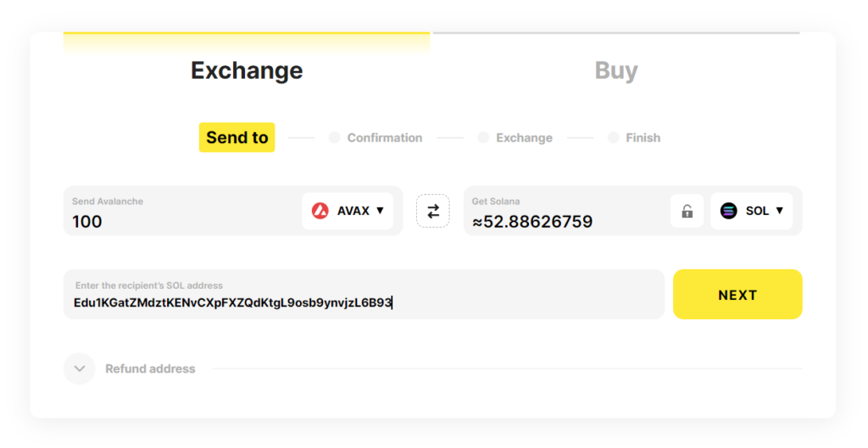Click the Confirmation step circle

tap(334, 137)
